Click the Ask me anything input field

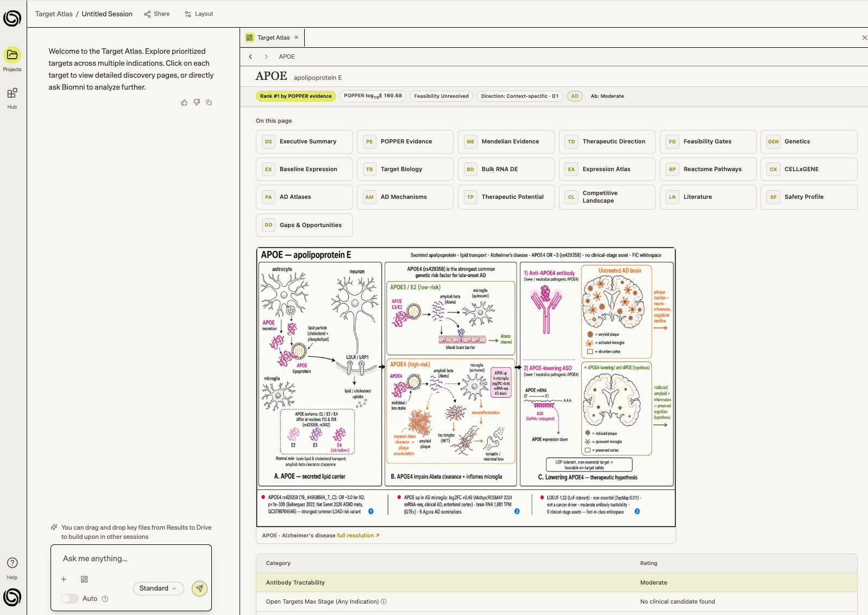click(131, 558)
